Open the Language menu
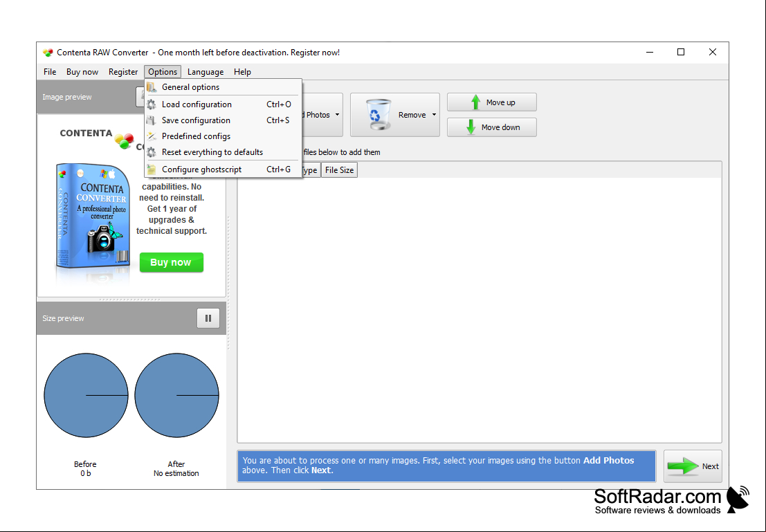This screenshot has height=532, width=766. 206,72
